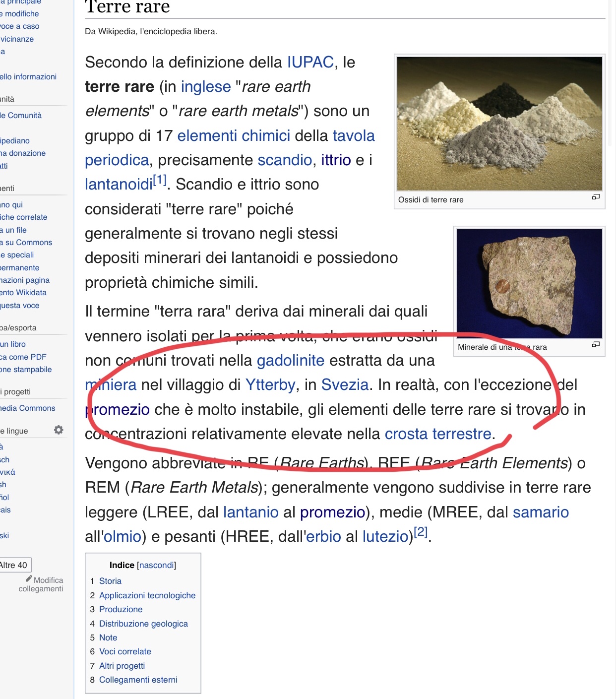
Task: Open the lantanio element link
Action: coord(251,512)
